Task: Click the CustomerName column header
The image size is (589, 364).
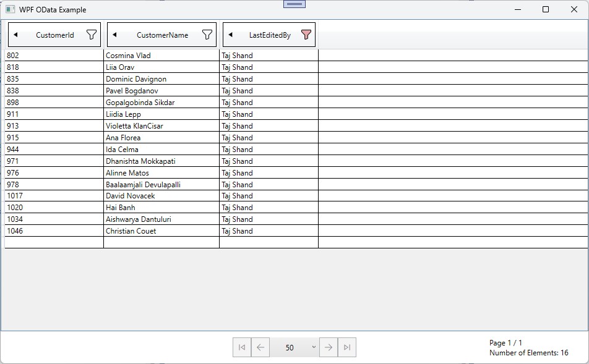Action: pos(162,35)
